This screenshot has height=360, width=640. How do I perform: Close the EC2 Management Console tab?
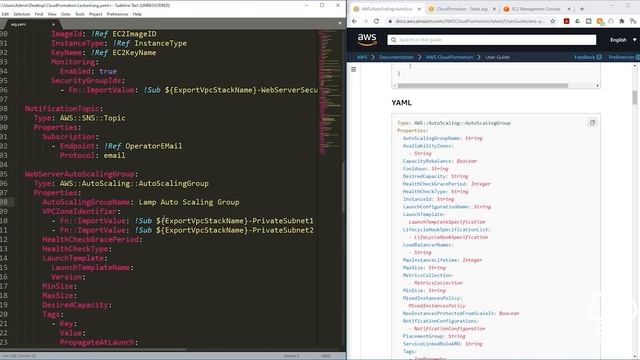coord(569,9)
